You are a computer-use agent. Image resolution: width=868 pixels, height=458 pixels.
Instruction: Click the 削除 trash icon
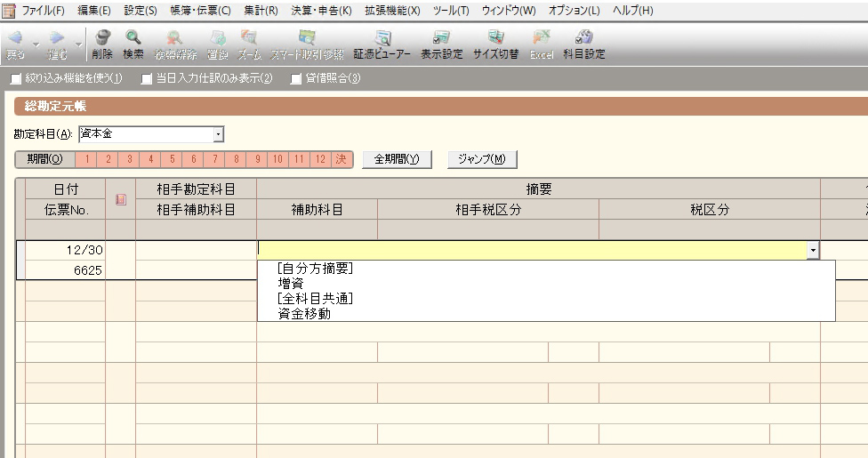coord(102,38)
